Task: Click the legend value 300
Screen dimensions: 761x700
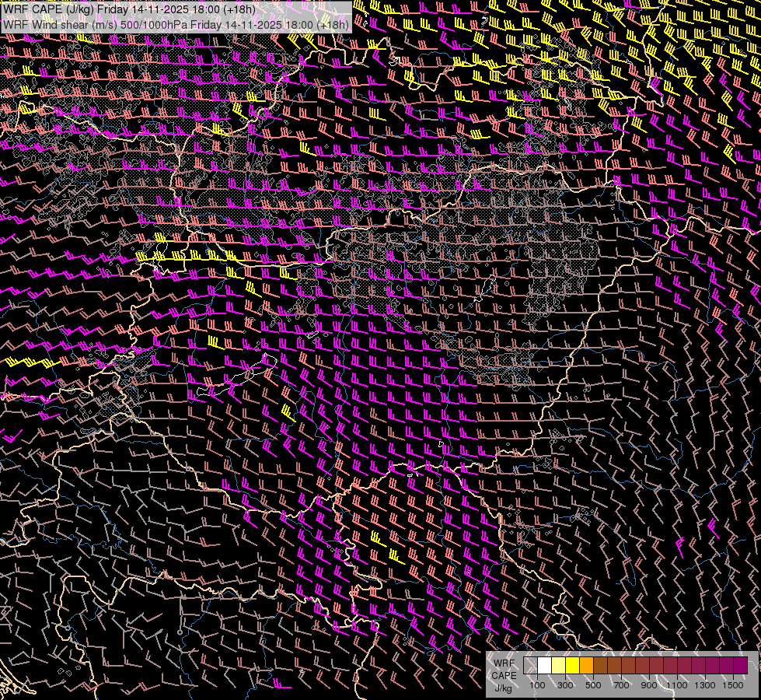Action: point(565,685)
